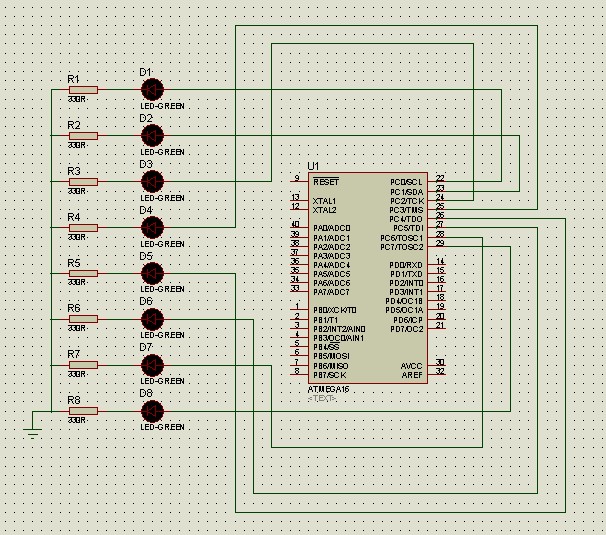Click the PA7/ADC7 pin label
Viewport: 606px width, 535px height.
tap(331, 292)
